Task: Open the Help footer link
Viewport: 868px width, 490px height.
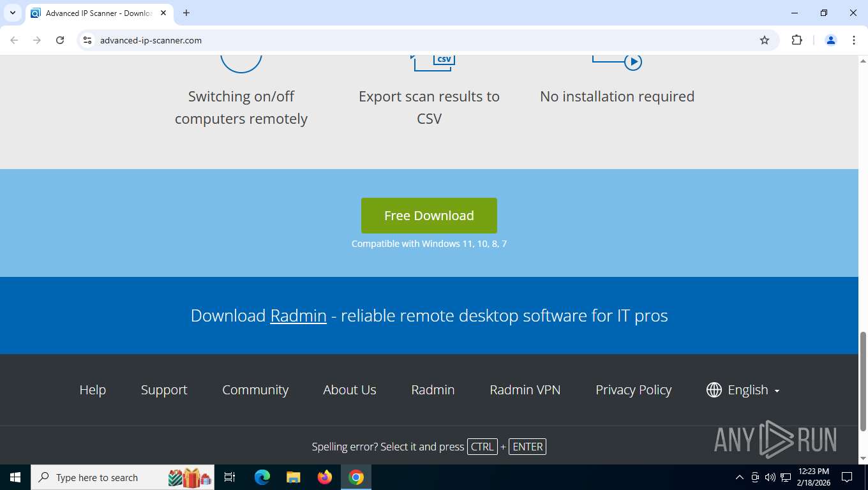Action: point(93,390)
